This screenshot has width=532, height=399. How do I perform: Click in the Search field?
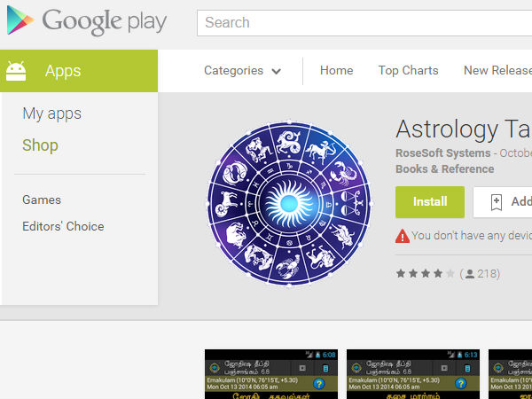tap(364, 23)
